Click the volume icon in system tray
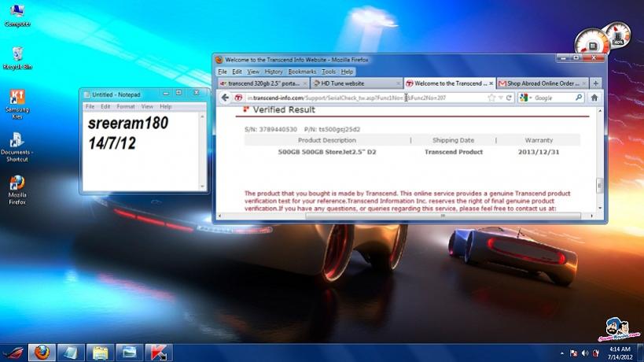The width and height of the screenshot is (644, 362). [585, 353]
